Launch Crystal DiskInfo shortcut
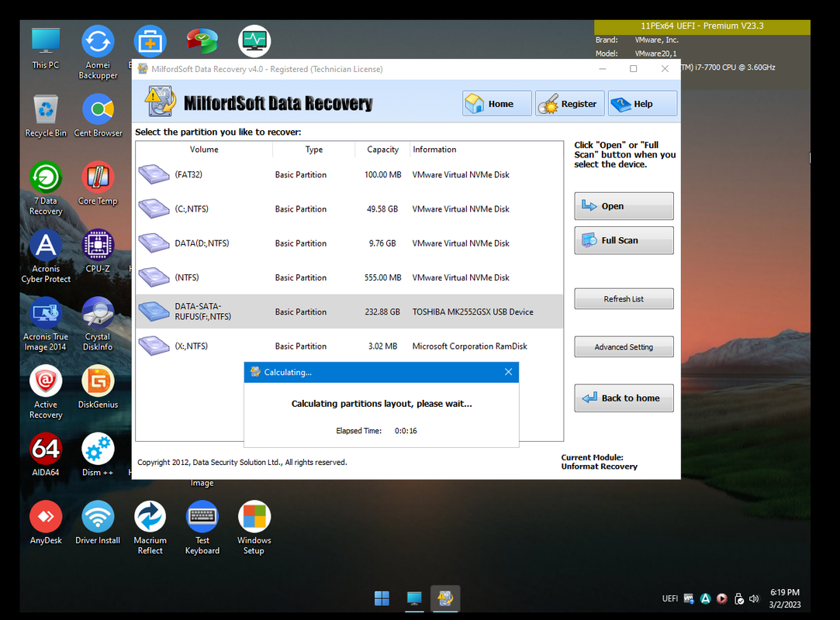The width and height of the screenshot is (840, 620). pos(98,325)
